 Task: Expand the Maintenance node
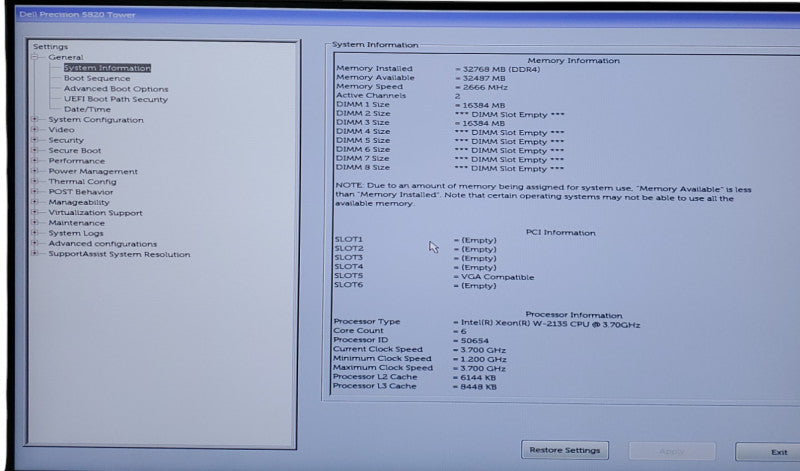click(35, 222)
